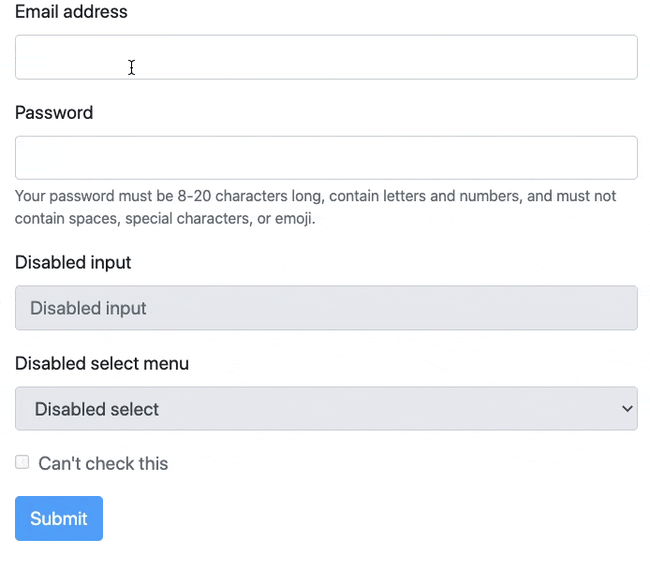Screen dimensions: 650x569
Task: Click the "Email address" field label
Action: 71,13
